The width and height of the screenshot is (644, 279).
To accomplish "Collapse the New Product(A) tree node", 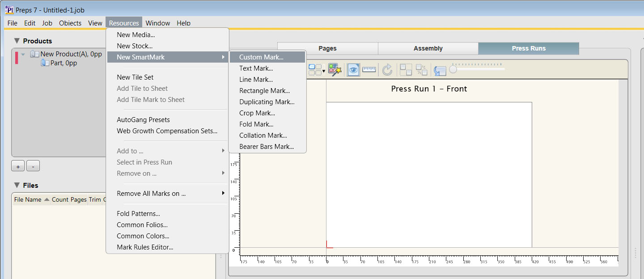I will [23, 54].
